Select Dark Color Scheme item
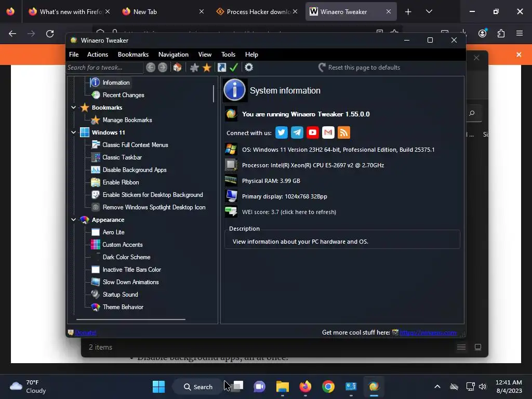The image size is (532, 399). click(126, 257)
